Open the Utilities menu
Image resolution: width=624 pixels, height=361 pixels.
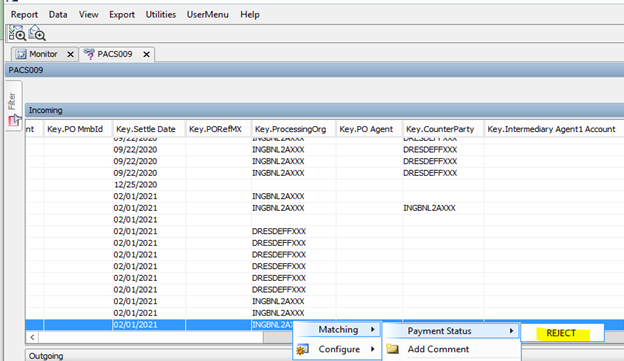click(161, 15)
